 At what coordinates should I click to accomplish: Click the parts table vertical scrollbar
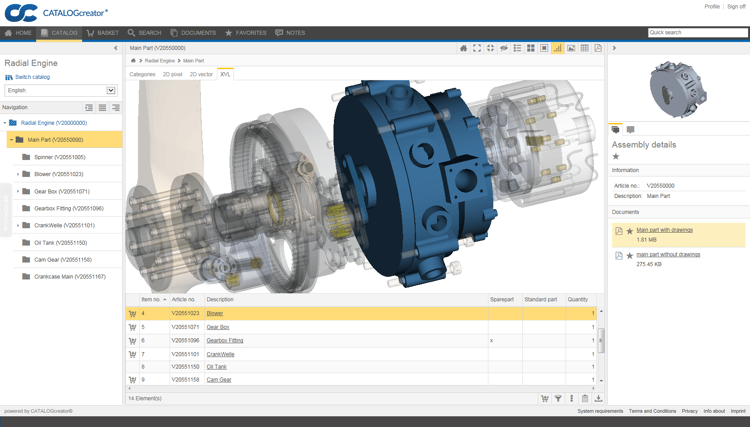tap(601, 340)
